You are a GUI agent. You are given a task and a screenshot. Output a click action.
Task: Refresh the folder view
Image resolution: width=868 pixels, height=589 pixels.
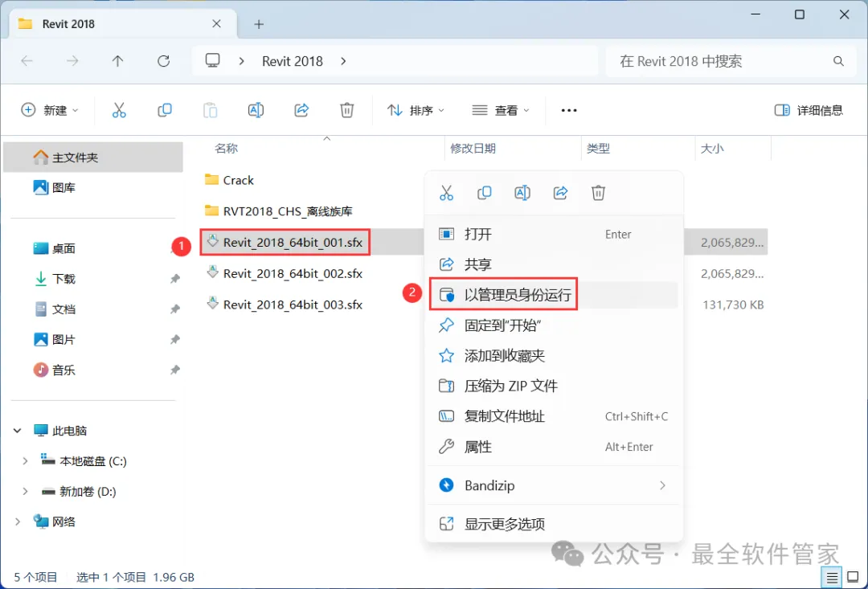coord(163,61)
